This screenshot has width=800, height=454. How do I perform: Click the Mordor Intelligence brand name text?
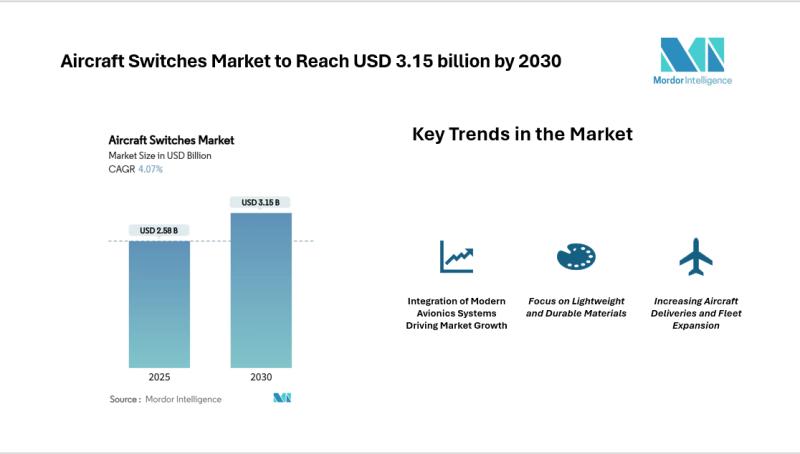[x=691, y=81]
